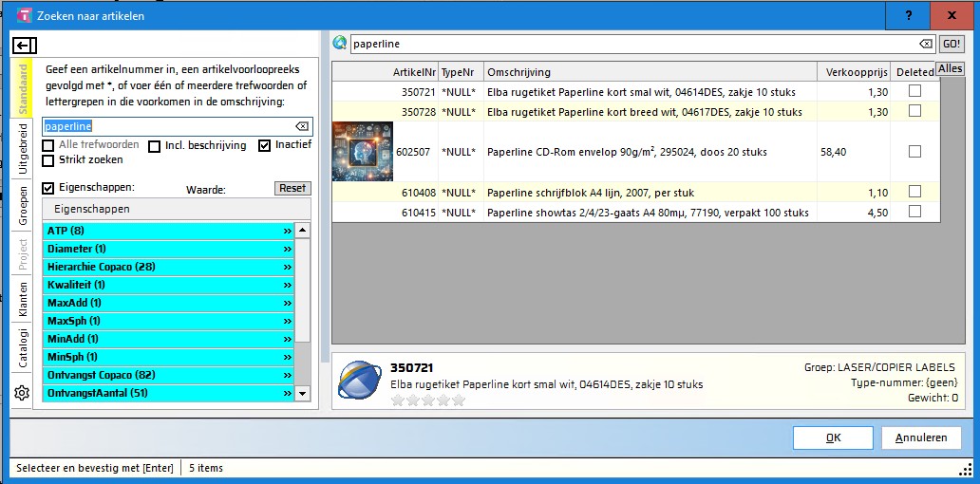Sort by the Verkoopprijs column header

(x=854, y=72)
